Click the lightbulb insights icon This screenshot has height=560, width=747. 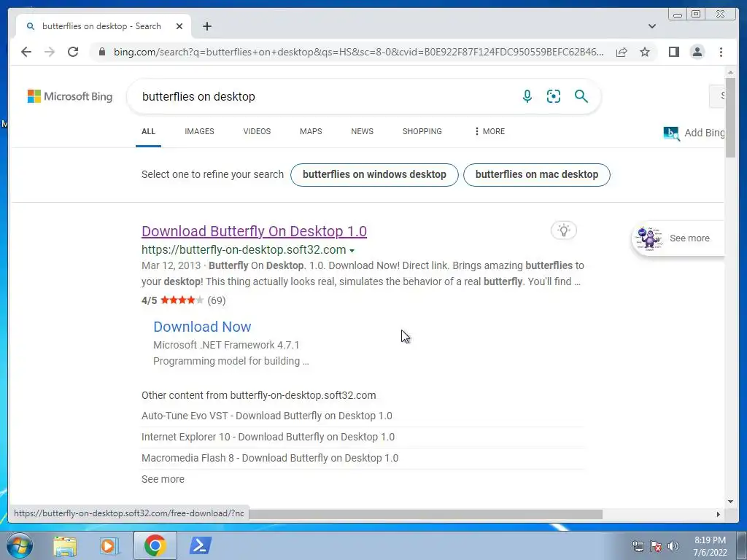pyautogui.click(x=564, y=230)
